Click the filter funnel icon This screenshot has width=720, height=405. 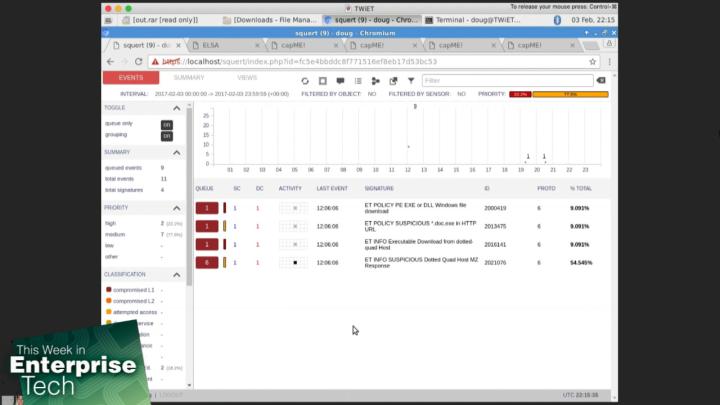point(410,81)
